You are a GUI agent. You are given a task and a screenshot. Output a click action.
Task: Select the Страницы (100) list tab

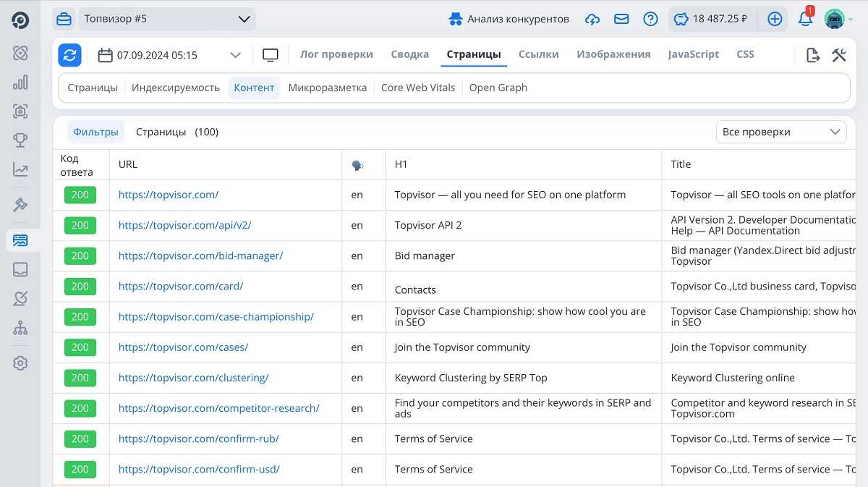(x=177, y=132)
